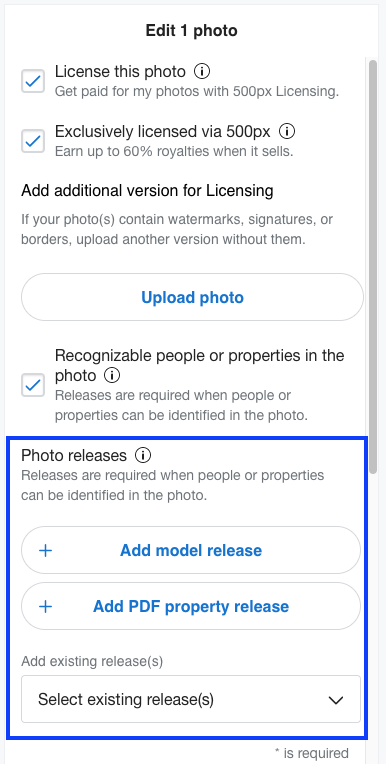386x764 pixels.
Task: Open the Photo releases info icon
Action: [143, 456]
